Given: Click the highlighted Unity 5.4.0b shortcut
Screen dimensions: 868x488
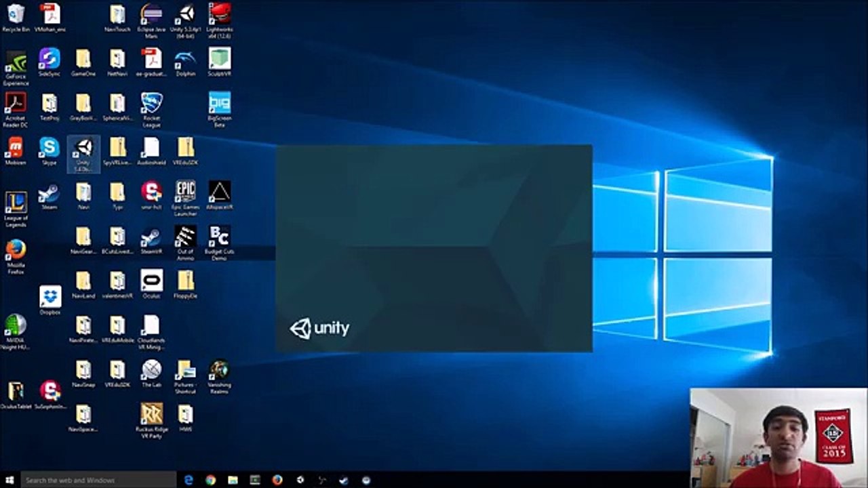Looking at the screenshot, I should pos(83,154).
